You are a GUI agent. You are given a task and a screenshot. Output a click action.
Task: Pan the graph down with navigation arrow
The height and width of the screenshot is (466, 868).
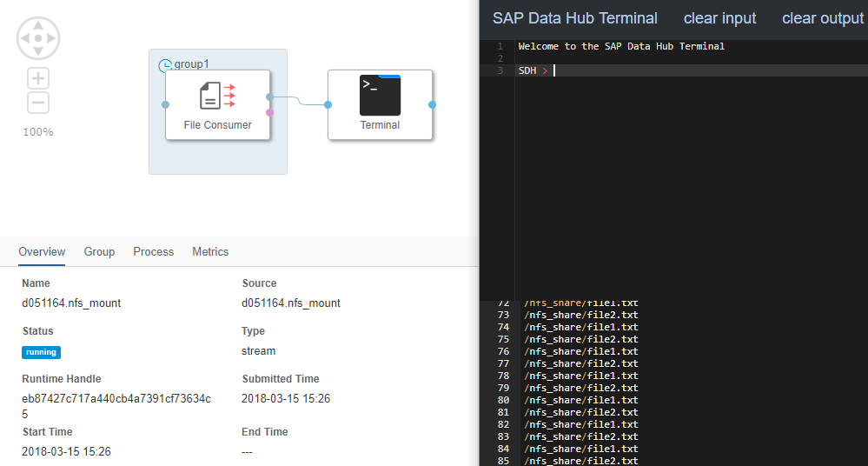coord(38,50)
